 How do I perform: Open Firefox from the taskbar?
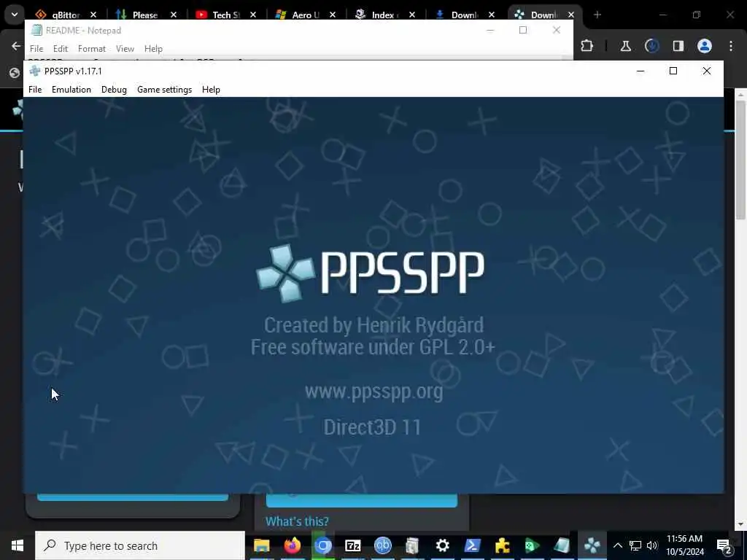point(292,545)
